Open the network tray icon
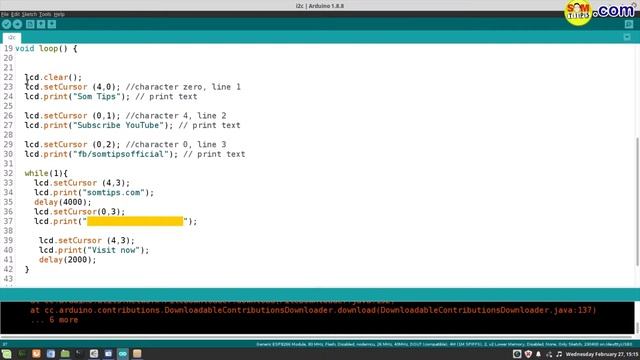The height and width of the screenshot is (360, 640). point(549,354)
